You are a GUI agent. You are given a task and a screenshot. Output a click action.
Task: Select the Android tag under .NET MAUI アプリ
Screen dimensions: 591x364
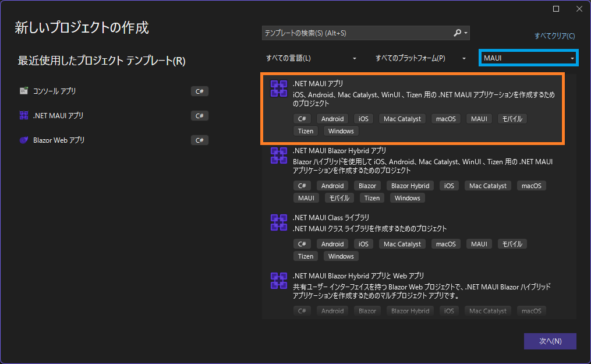pos(332,118)
